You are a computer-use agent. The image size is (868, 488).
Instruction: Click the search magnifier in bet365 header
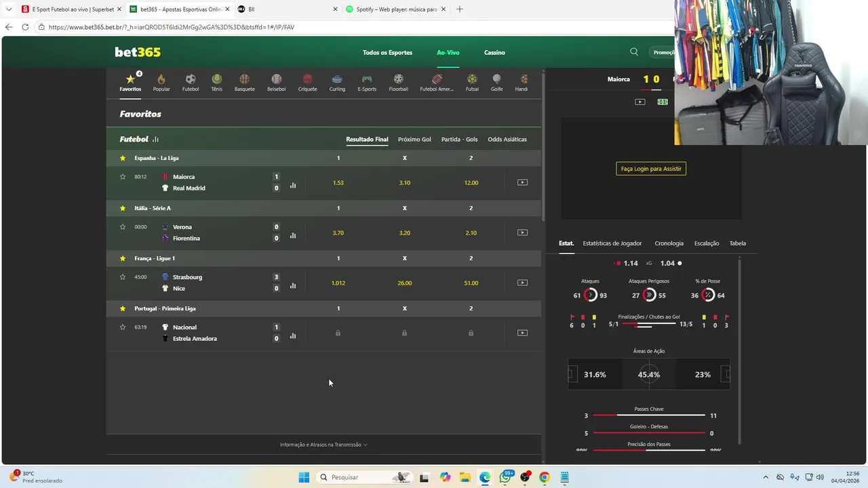[634, 52]
